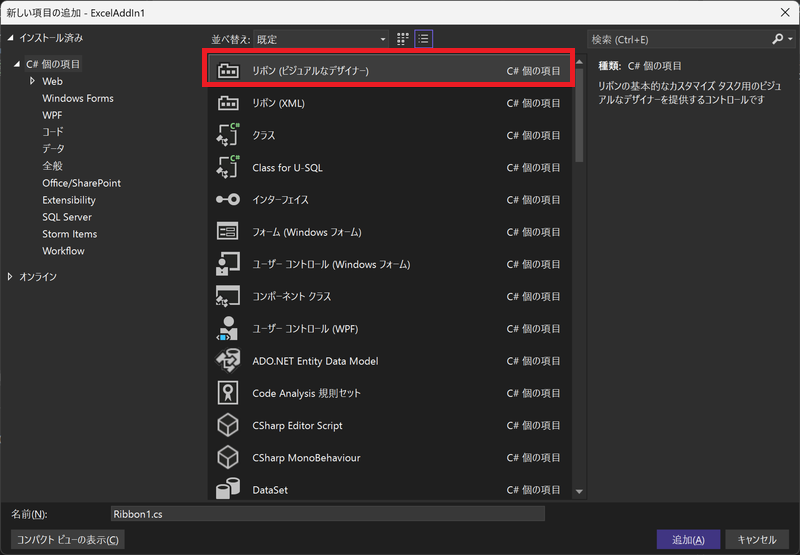The height and width of the screenshot is (555, 800).
Task: Click the ADO.NET Entity Data Model icon
Action: (x=228, y=361)
